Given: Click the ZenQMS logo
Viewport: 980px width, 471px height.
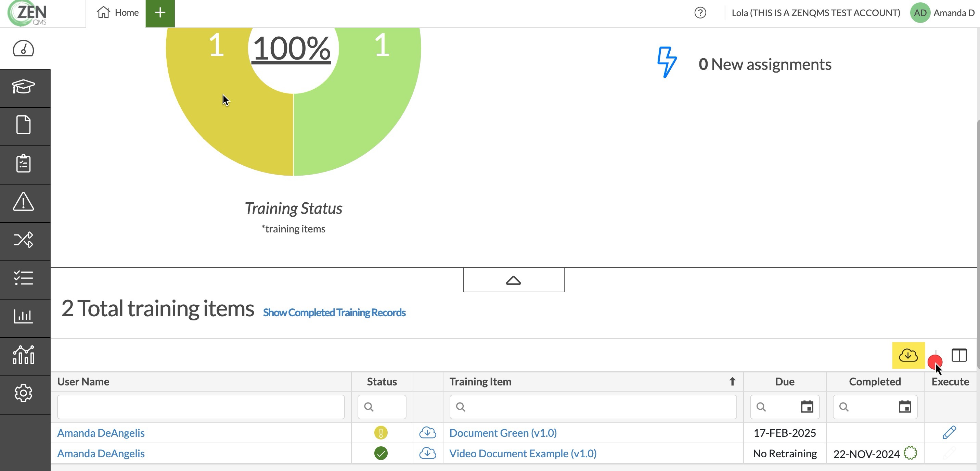Looking at the screenshot, I should 27,14.
